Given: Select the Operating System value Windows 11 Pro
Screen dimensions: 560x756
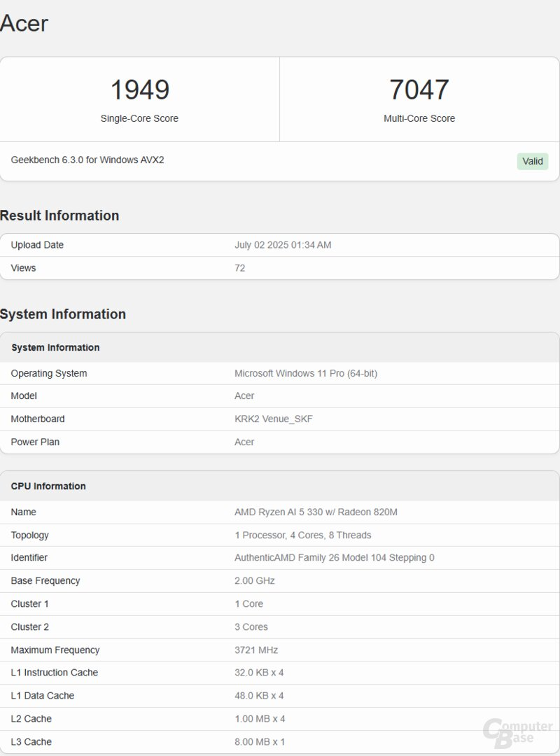Looking at the screenshot, I should [306, 373].
